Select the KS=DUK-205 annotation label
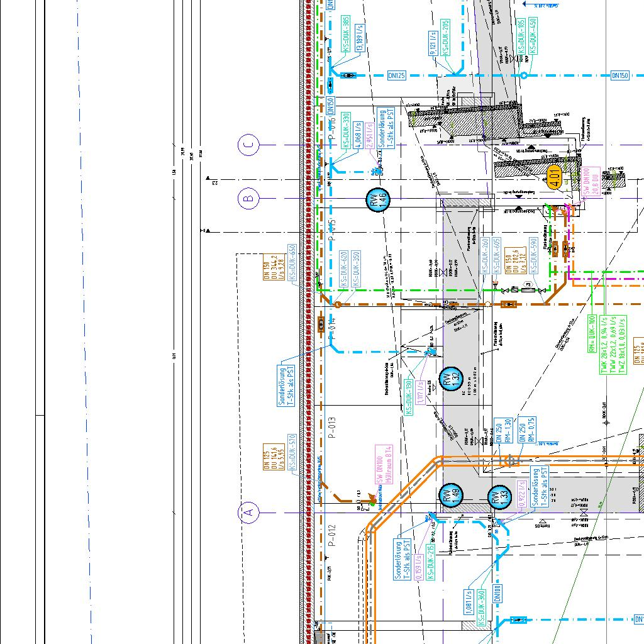 [x=445, y=38]
